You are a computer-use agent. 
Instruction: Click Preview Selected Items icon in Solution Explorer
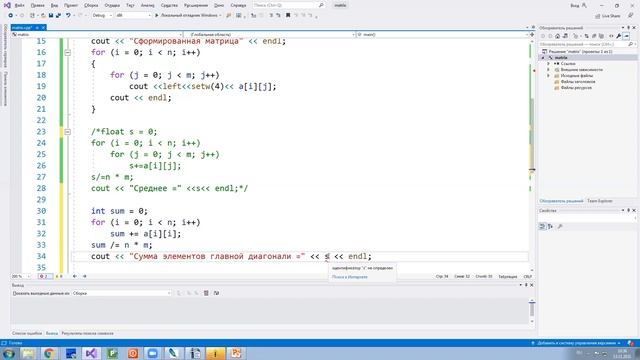626,36
